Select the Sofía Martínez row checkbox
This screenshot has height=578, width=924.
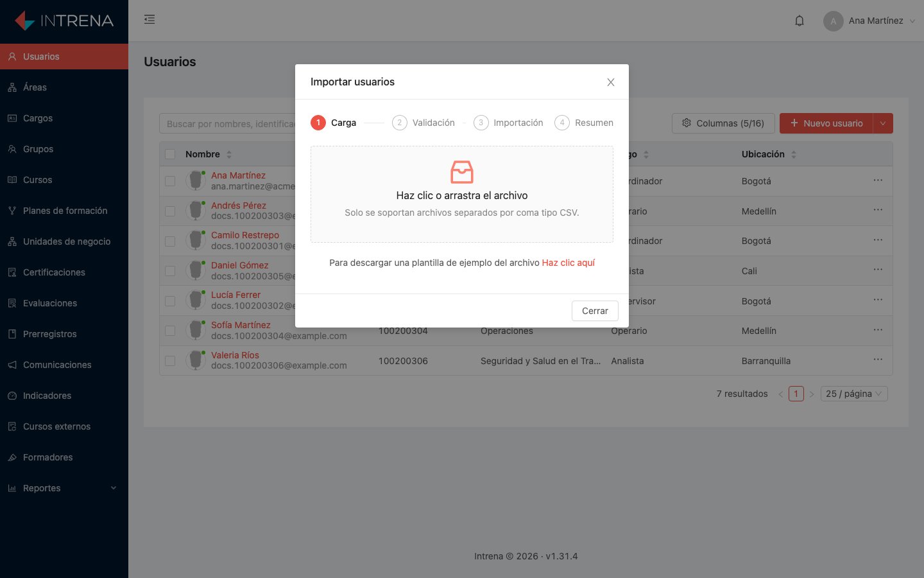coord(170,331)
